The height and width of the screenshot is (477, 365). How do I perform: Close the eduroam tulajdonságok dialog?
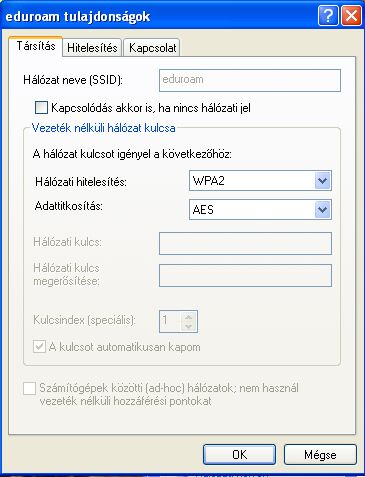351,15
